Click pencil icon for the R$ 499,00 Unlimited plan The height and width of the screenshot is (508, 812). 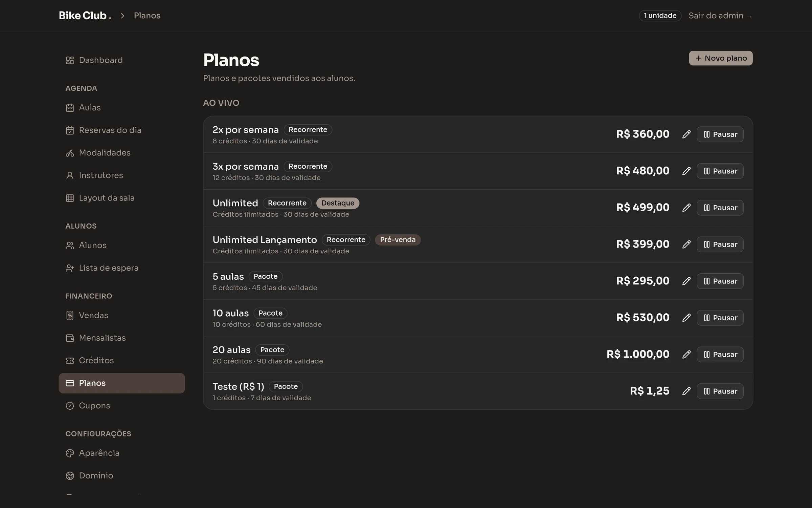pyautogui.click(x=686, y=208)
